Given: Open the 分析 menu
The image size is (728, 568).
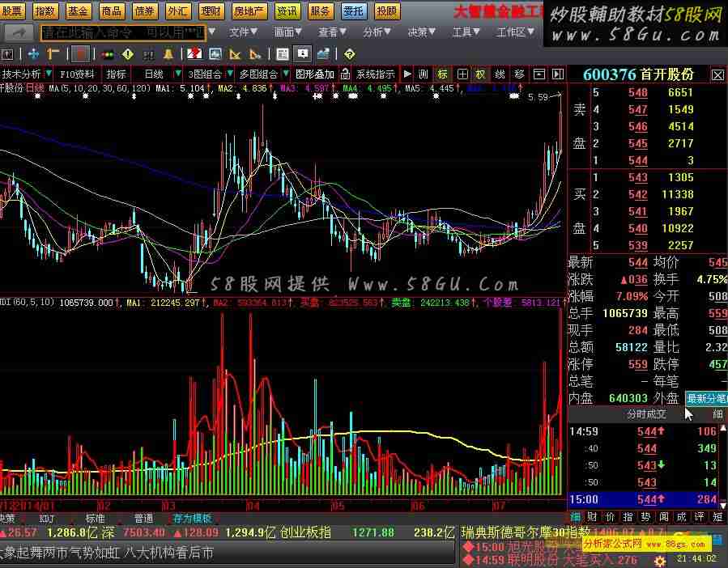Looking at the screenshot, I should [377, 32].
